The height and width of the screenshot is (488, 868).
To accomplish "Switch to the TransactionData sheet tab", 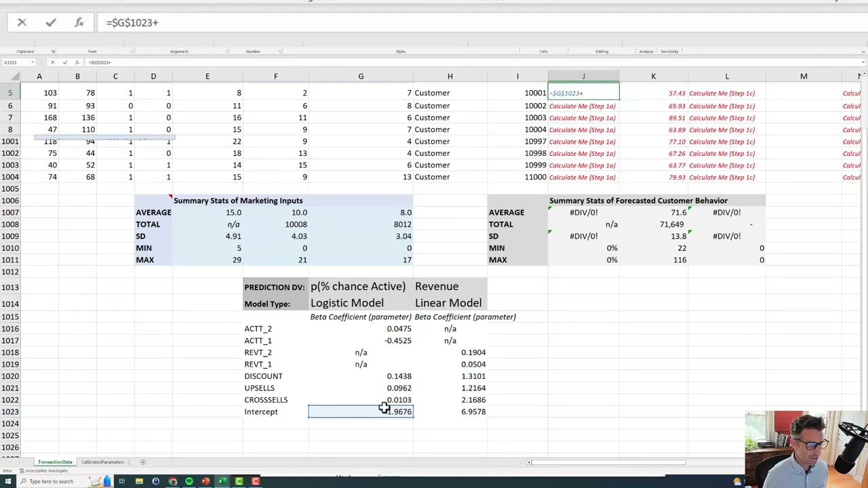I will tap(55, 462).
